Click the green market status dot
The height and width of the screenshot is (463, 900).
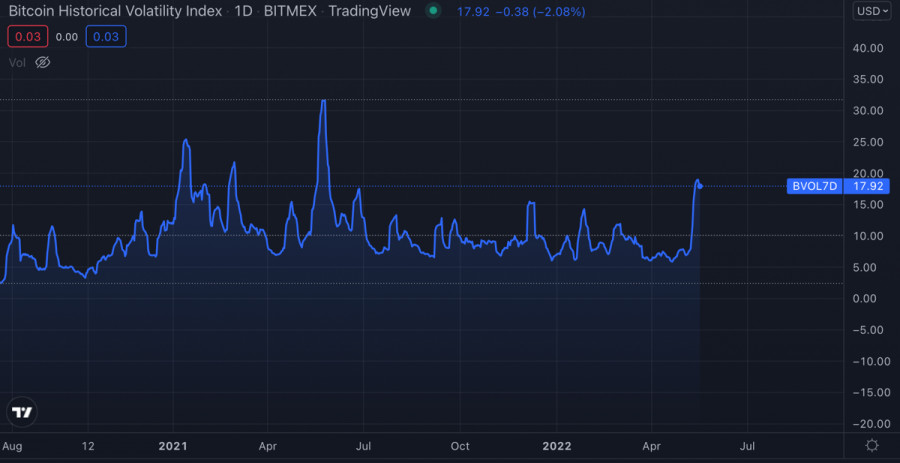tap(433, 10)
